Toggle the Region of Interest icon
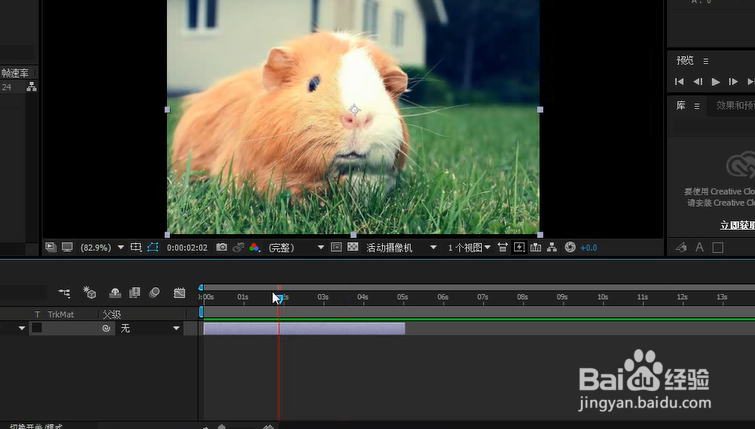 tap(336, 247)
